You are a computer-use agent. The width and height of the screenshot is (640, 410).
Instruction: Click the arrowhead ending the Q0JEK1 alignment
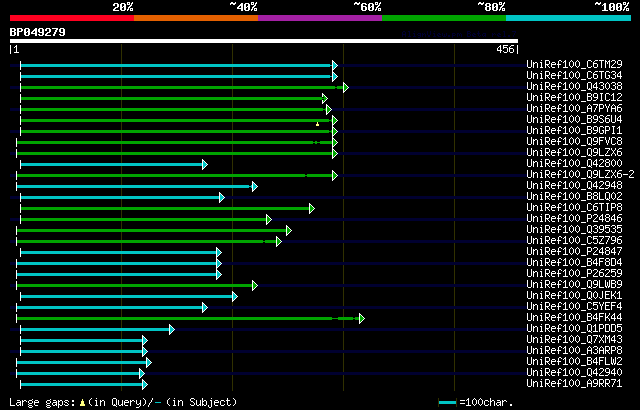(x=235, y=297)
